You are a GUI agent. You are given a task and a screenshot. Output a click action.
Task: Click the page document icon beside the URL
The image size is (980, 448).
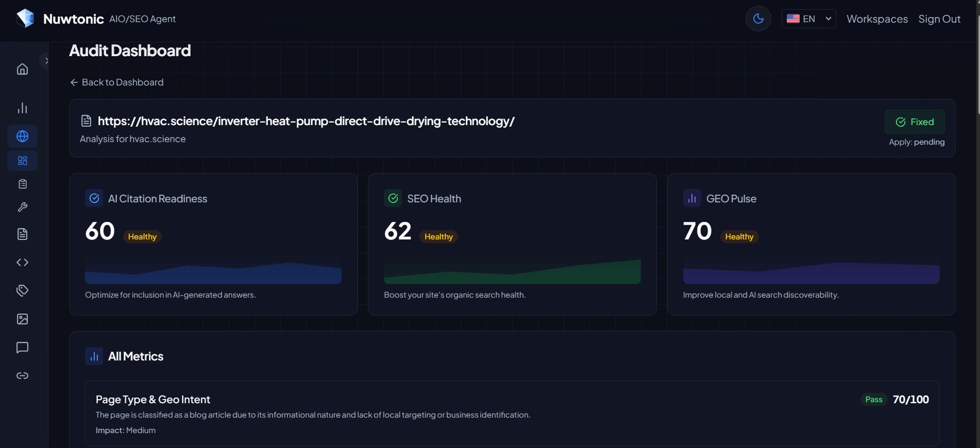click(x=86, y=121)
